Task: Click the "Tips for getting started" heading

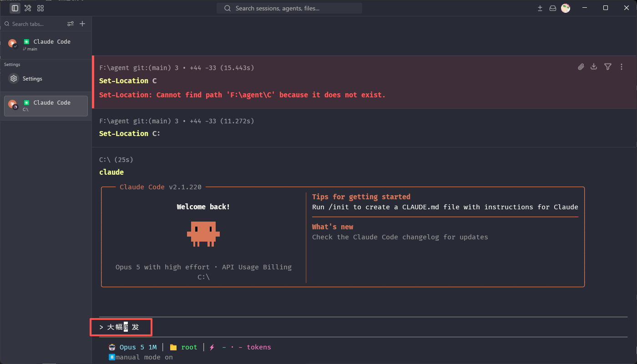Action: (x=361, y=197)
